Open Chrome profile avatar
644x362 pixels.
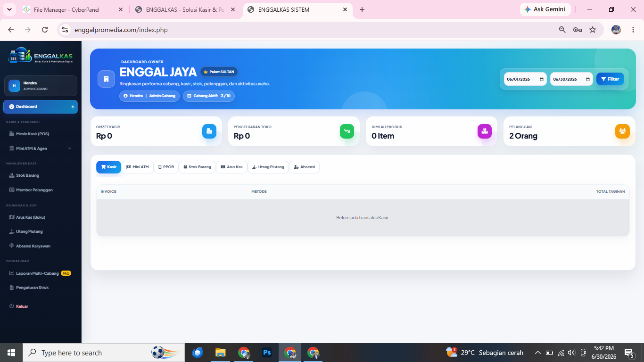[x=616, y=30]
